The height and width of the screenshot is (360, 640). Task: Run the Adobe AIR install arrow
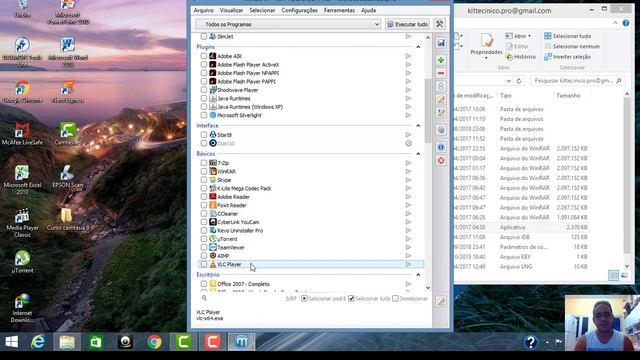coord(408,56)
